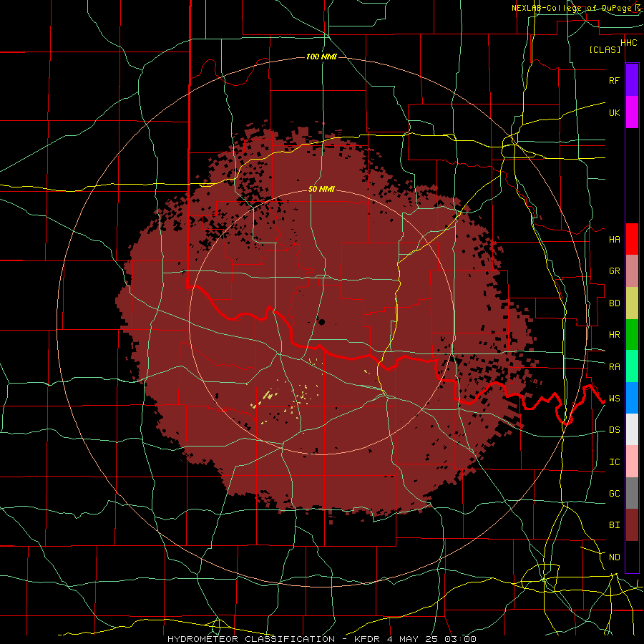Click the magenta UK color swatch
644x644 pixels.
(x=632, y=112)
